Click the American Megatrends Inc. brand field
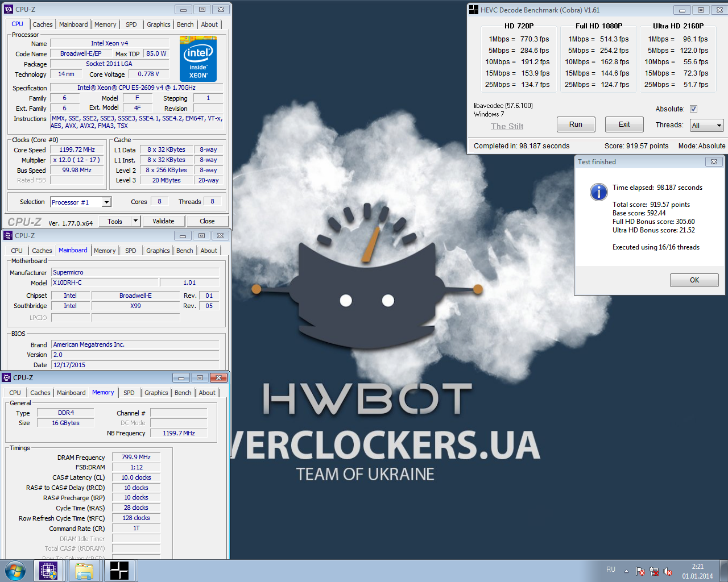 [x=135, y=344]
